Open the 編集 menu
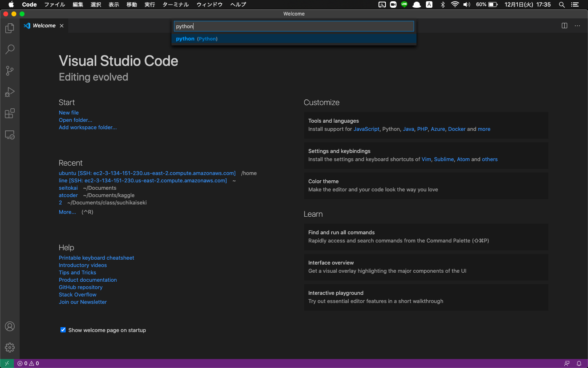Screen dimensions: 588x368 click(78, 4)
